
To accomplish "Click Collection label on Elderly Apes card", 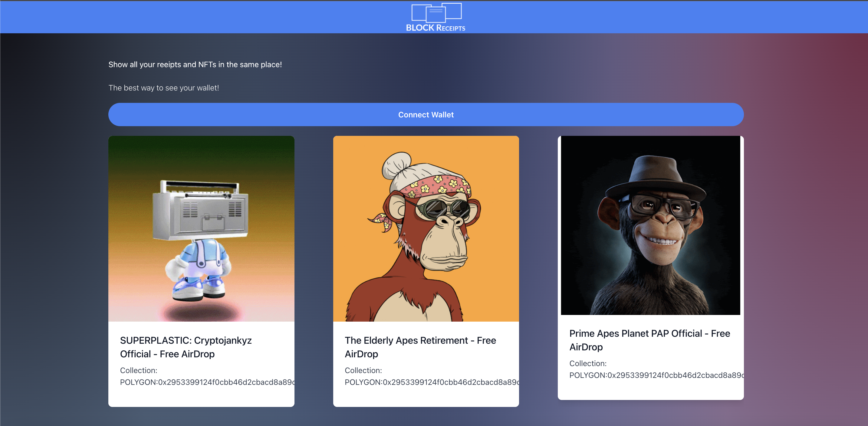I will pos(363,370).
